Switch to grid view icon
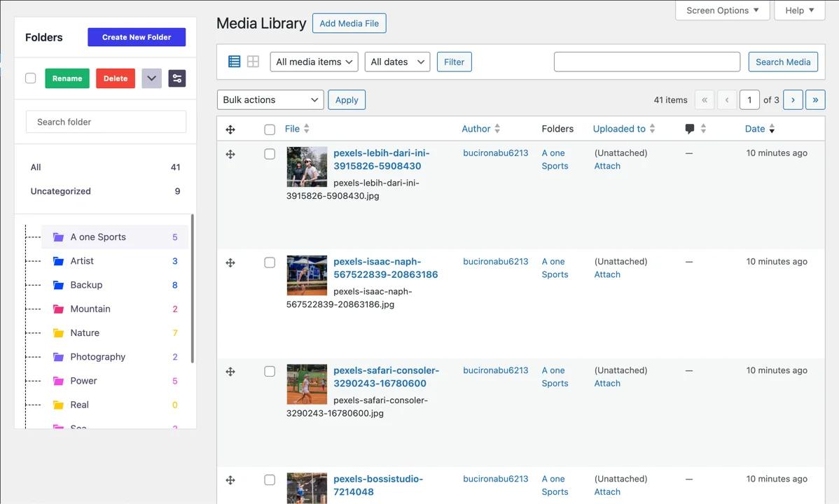The height and width of the screenshot is (504, 839). 253,62
